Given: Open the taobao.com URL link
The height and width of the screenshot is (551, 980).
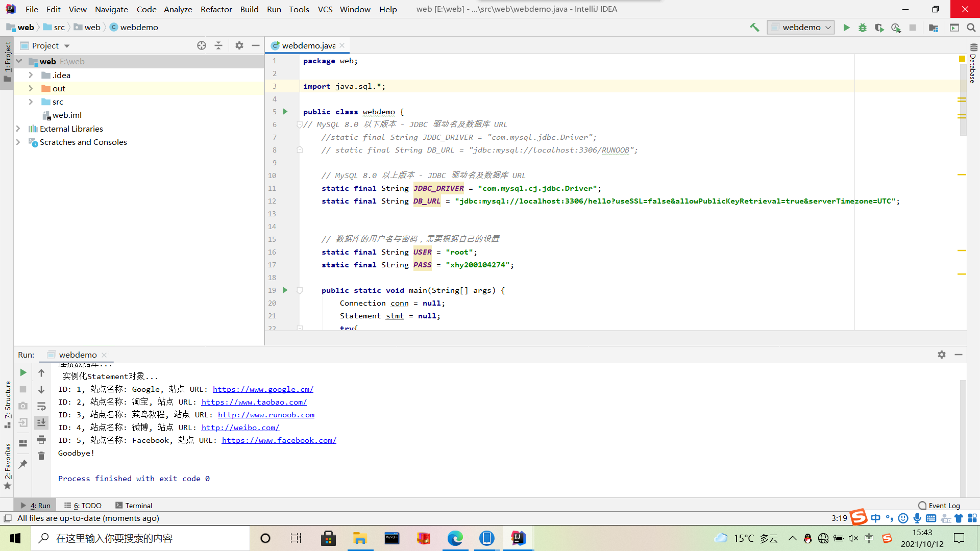Looking at the screenshot, I should point(254,402).
